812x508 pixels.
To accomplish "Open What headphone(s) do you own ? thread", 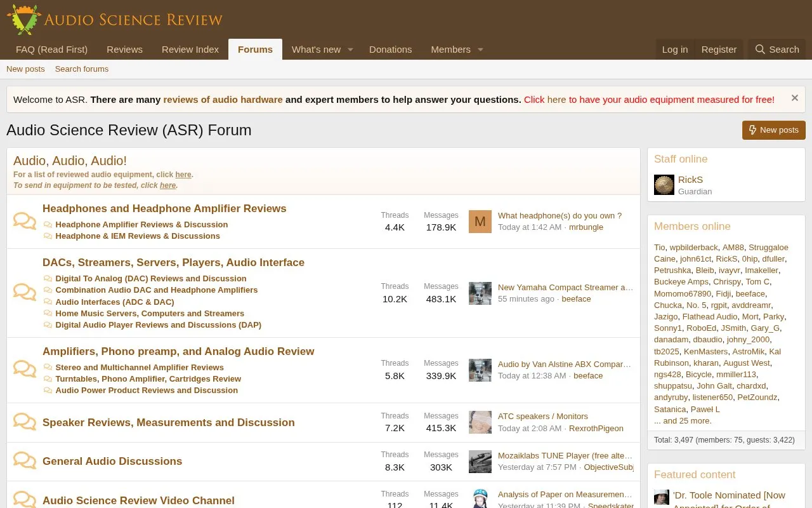I will 560,216.
